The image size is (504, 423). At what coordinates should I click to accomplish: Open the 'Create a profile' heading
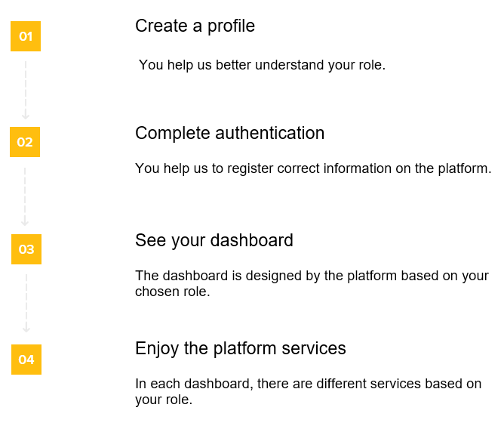(x=195, y=26)
